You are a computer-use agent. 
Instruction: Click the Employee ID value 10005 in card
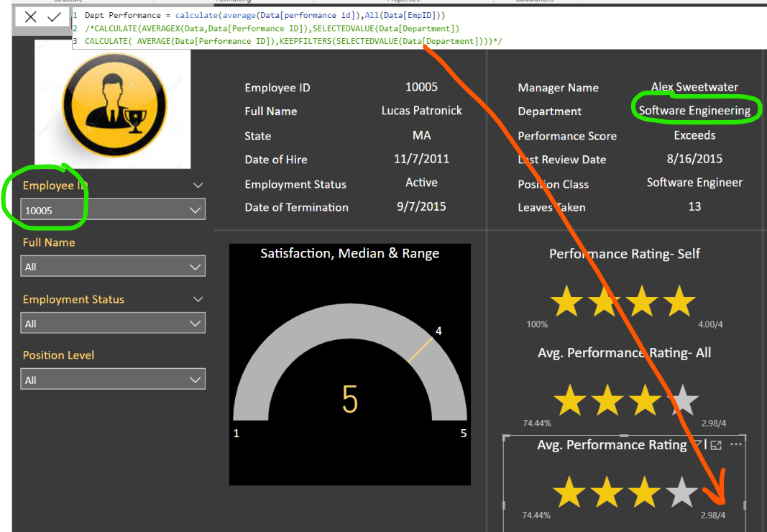(x=421, y=87)
